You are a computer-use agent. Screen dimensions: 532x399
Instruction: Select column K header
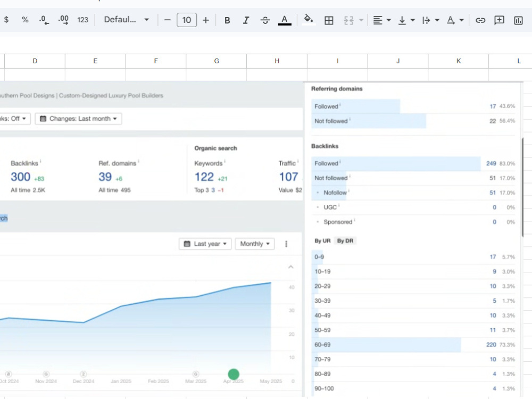coord(459,61)
